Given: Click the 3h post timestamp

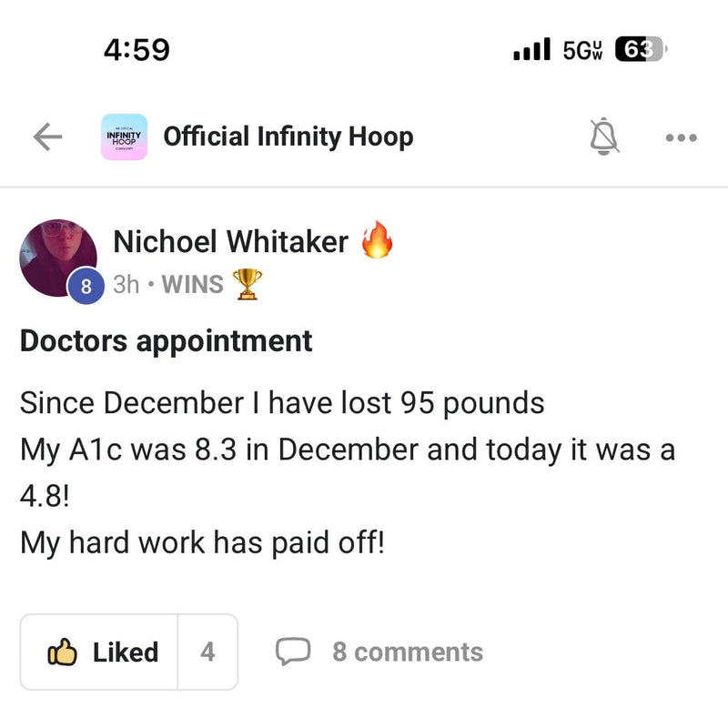Looking at the screenshot, I should pyautogui.click(x=126, y=285).
